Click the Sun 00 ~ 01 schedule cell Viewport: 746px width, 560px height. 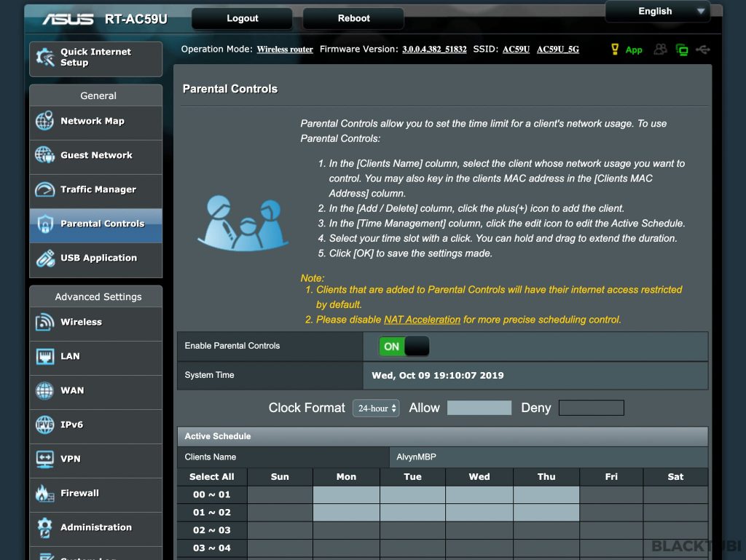coord(280,495)
